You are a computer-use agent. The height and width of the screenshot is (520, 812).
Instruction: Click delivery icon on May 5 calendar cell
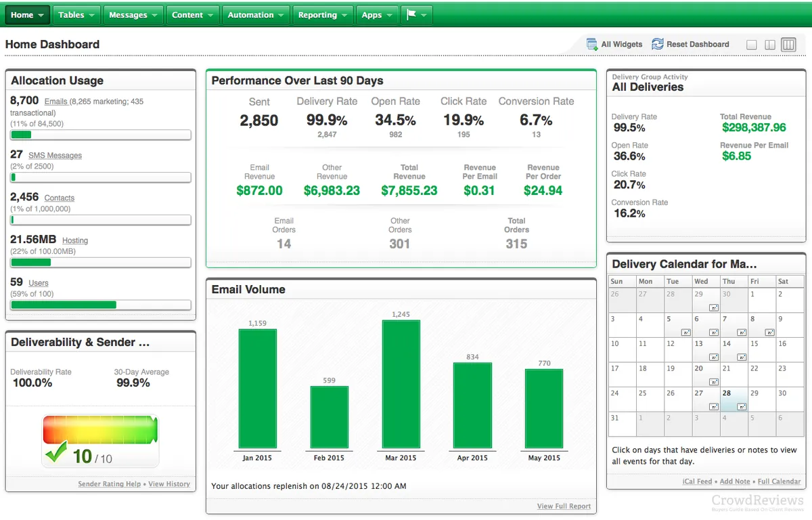685,332
